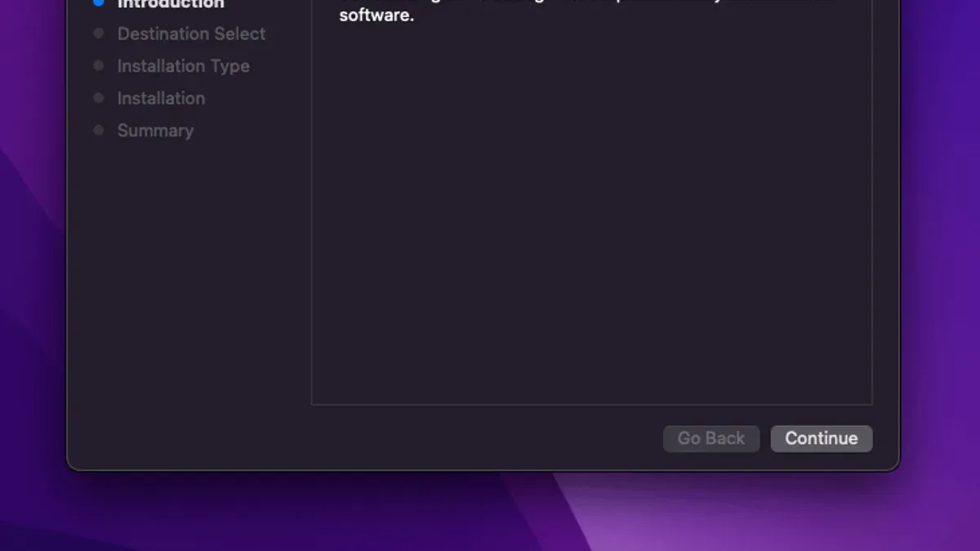This screenshot has width=980, height=551.
Task: Click the blue bullet beside Introduction
Action: (x=99, y=2)
